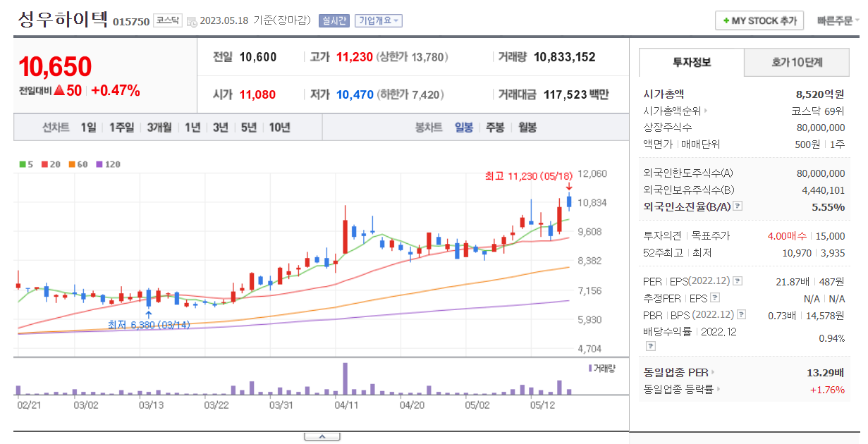This screenshot has width=868, height=444.
Task: Switch to the 투자정보 tab
Action: tap(692, 63)
